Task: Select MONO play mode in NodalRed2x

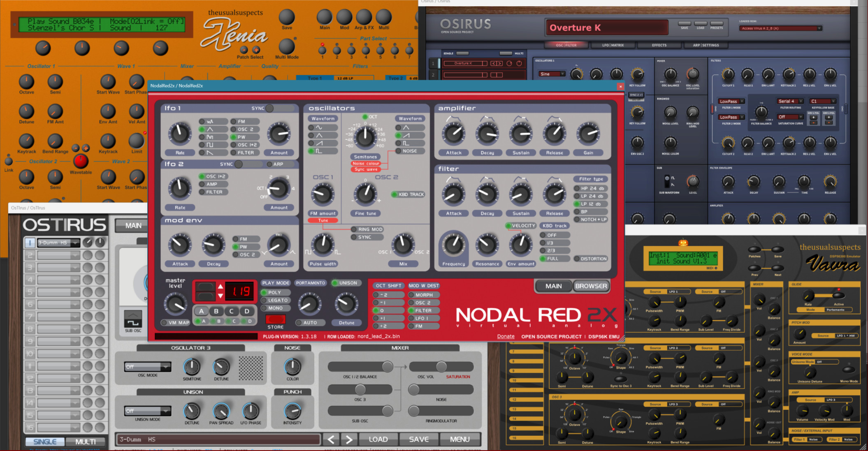Action: point(276,308)
